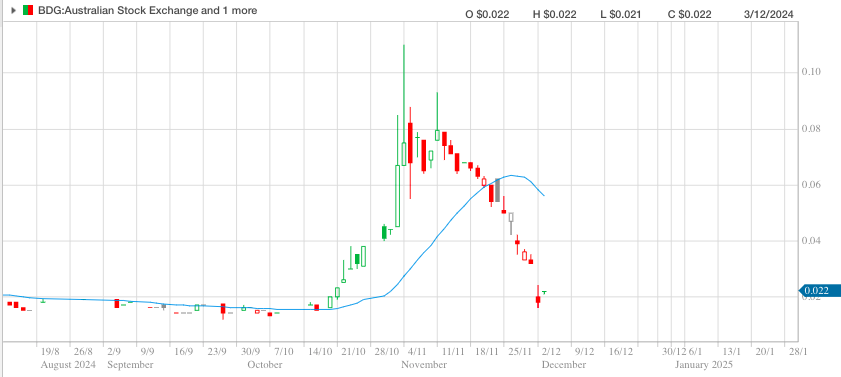Click the 2/12 date axis label

pos(551,352)
